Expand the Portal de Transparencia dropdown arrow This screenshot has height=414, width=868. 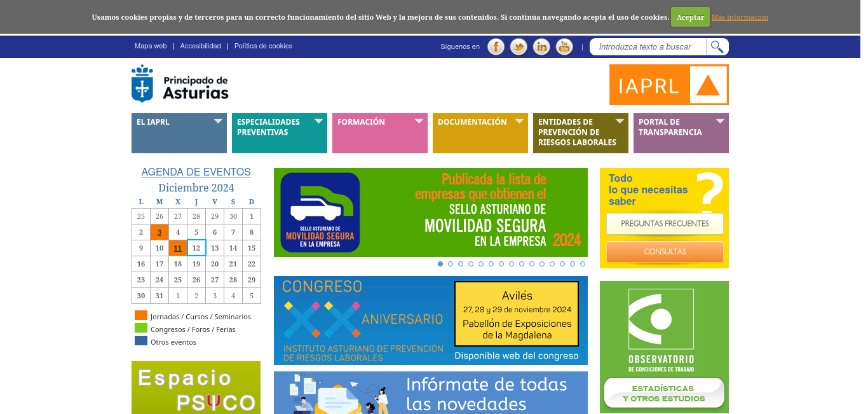click(x=720, y=121)
